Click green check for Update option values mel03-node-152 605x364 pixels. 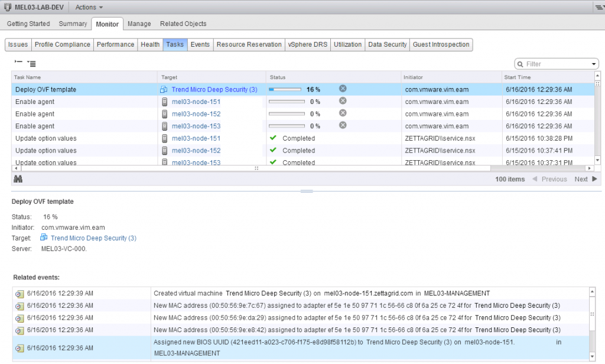click(x=273, y=150)
